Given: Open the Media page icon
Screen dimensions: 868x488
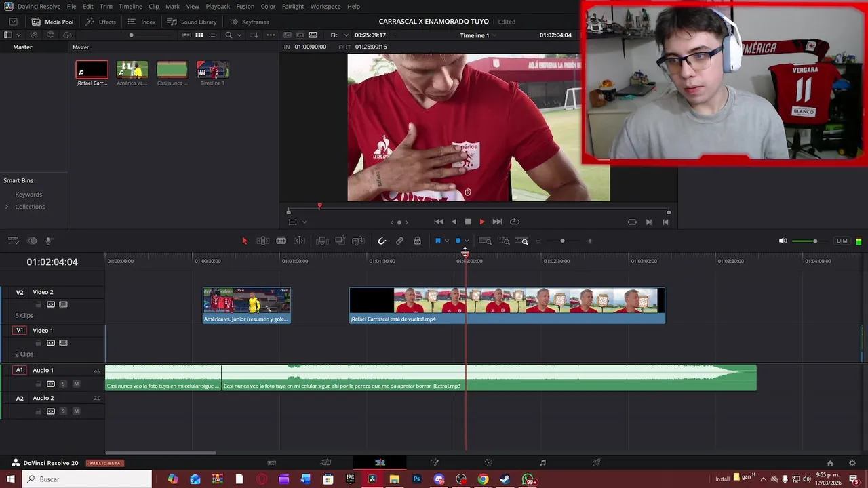Looking at the screenshot, I should coord(271,463).
